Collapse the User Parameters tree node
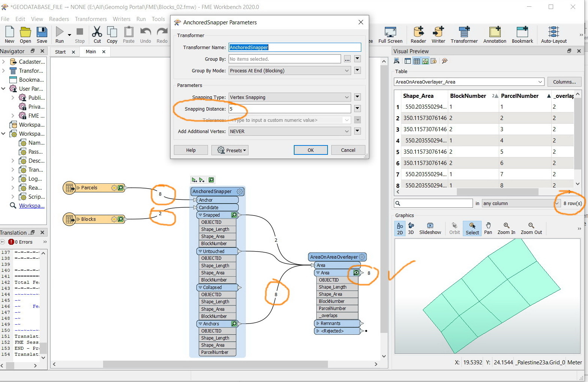The height and width of the screenshot is (382, 588). pyautogui.click(x=3, y=89)
